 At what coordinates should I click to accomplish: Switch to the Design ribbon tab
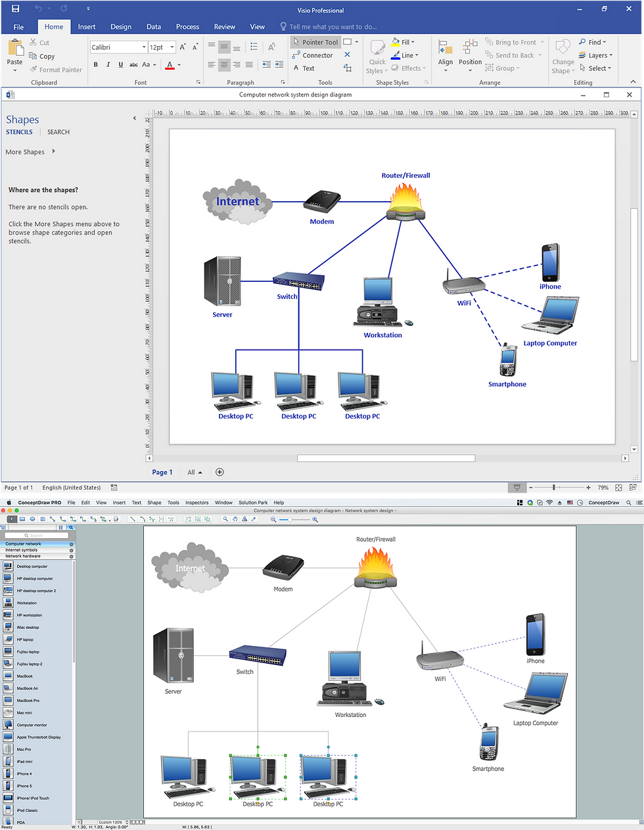[120, 27]
